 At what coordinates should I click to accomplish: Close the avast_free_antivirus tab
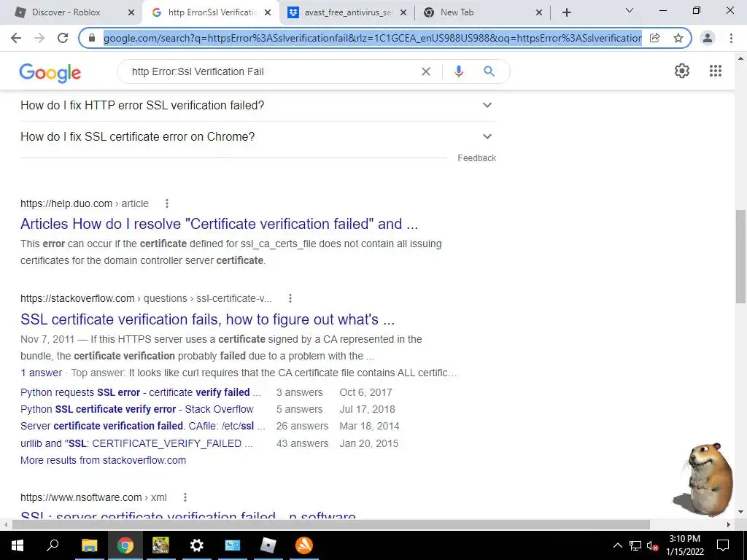pos(403,13)
